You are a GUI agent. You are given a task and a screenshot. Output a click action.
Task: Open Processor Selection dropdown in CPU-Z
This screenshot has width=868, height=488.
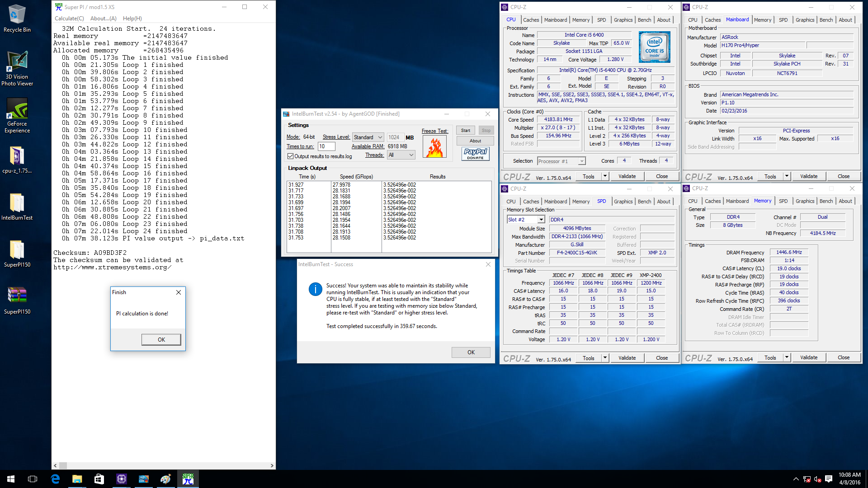click(x=561, y=161)
